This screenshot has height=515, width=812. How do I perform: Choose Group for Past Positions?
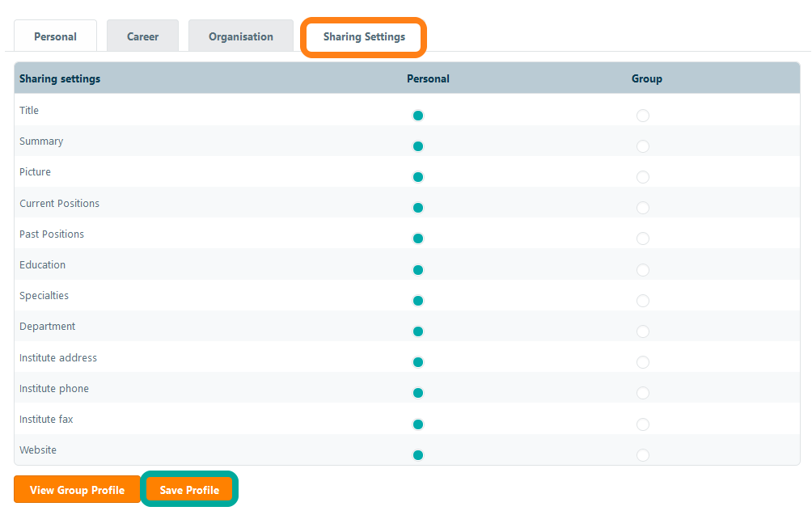pyautogui.click(x=643, y=239)
